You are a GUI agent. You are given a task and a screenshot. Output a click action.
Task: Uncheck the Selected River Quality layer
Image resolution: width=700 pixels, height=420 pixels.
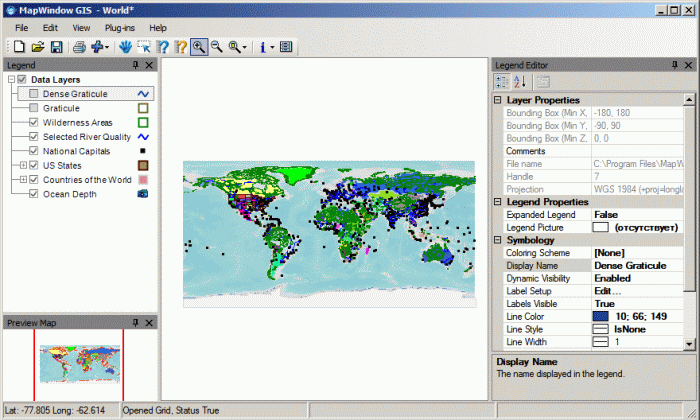(33, 137)
